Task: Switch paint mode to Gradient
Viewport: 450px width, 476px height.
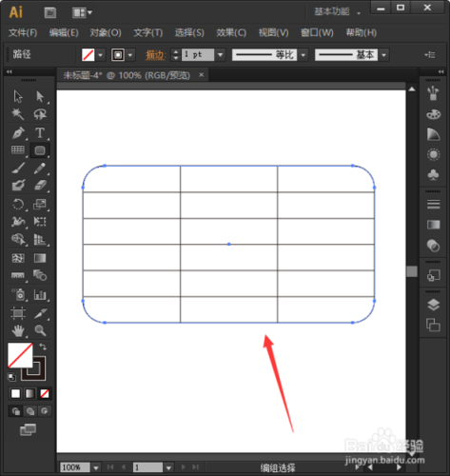Action: coord(30,394)
